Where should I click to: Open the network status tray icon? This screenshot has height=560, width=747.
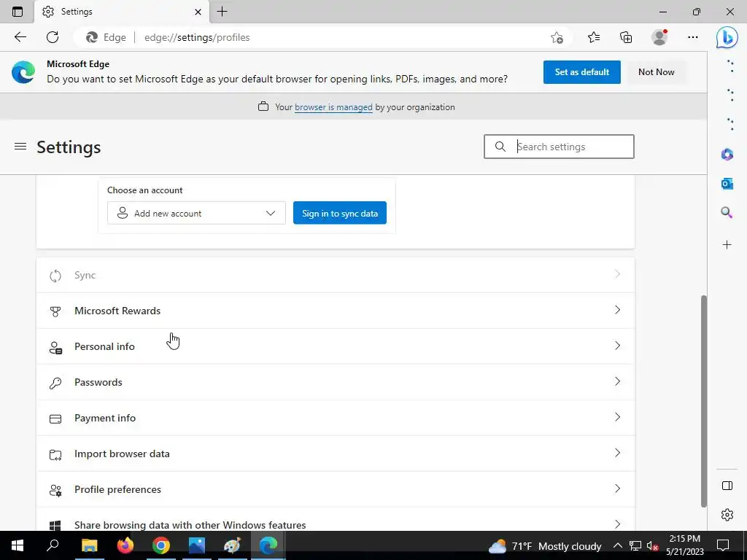pos(635,545)
